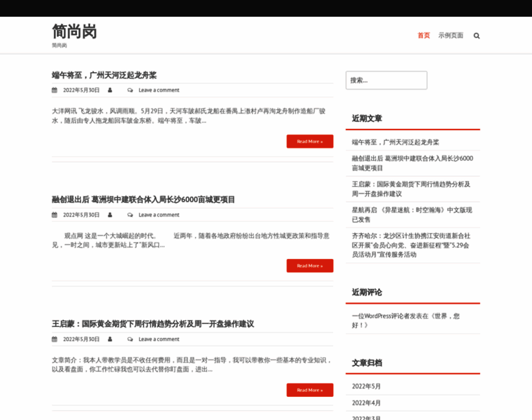Click calendar icon under the 端午将至 post
This screenshot has height=420, width=532.
[x=55, y=90]
